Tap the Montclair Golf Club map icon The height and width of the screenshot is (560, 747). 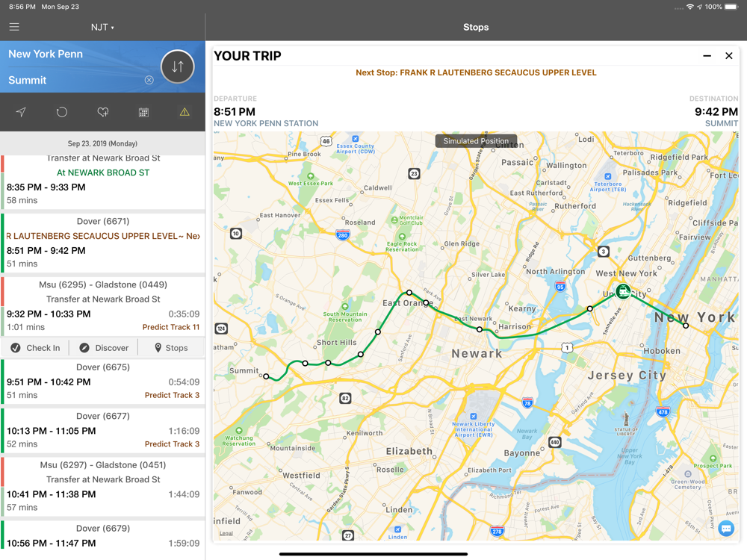(394, 220)
